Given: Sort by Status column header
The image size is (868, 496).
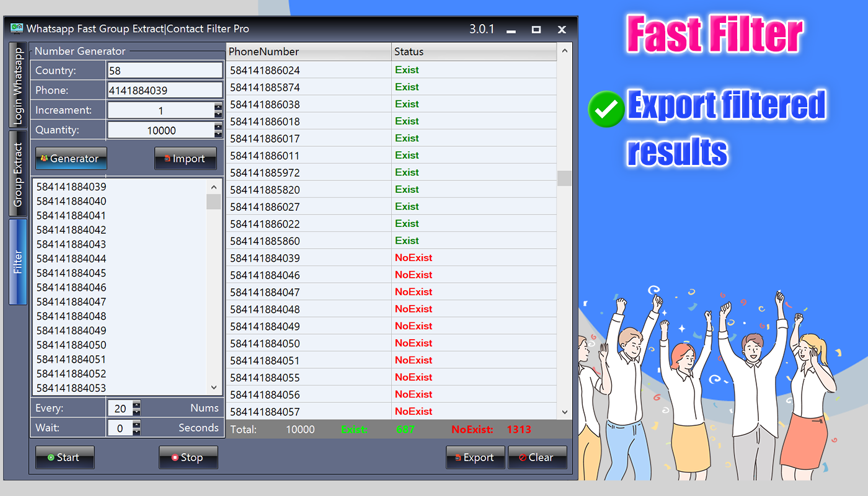Looking at the screenshot, I should tap(474, 51).
